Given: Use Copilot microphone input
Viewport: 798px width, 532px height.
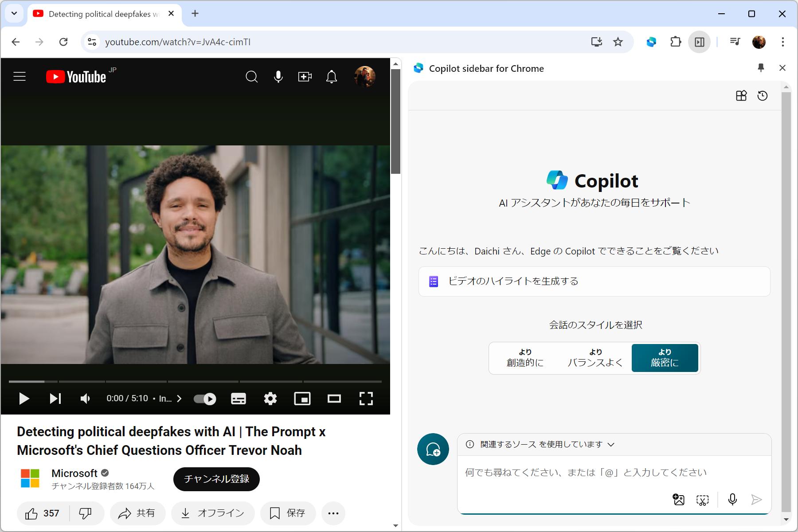Looking at the screenshot, I should coord(732,500).
